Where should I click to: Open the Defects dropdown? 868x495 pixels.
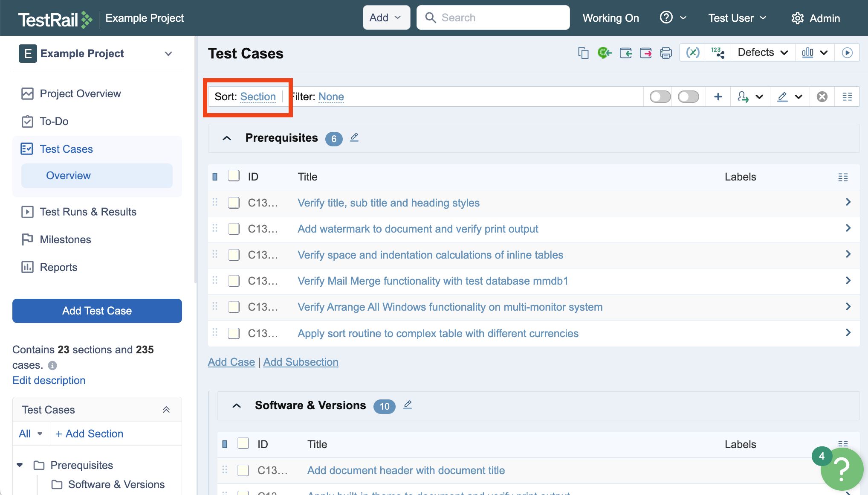click(x=762, y=52)
